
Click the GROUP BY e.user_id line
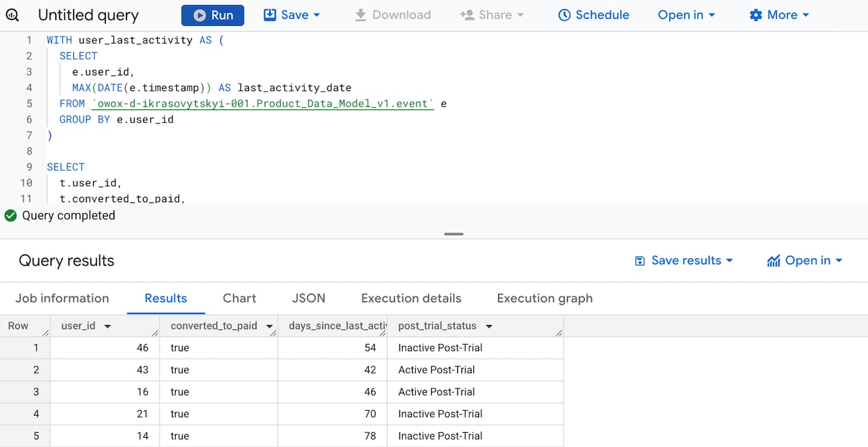coord(116,120)
